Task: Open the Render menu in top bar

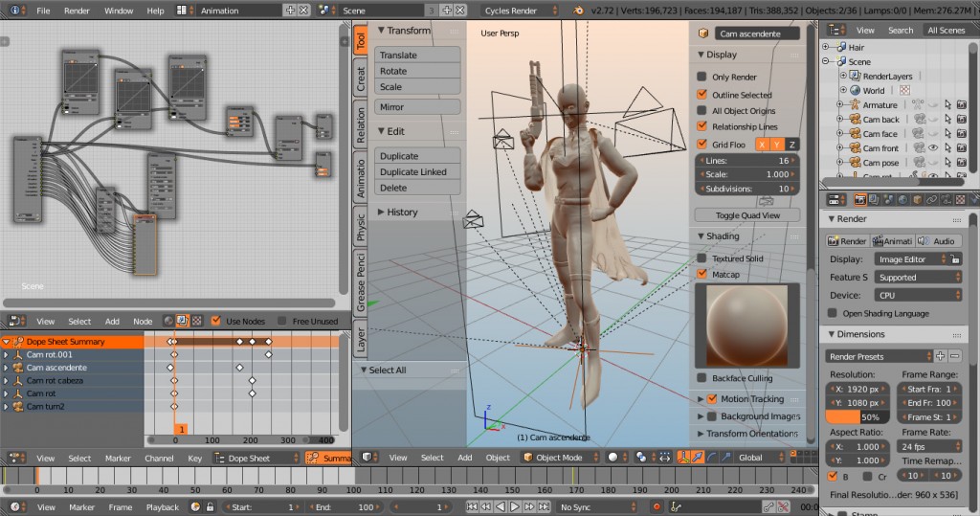Action: (77, 11)
